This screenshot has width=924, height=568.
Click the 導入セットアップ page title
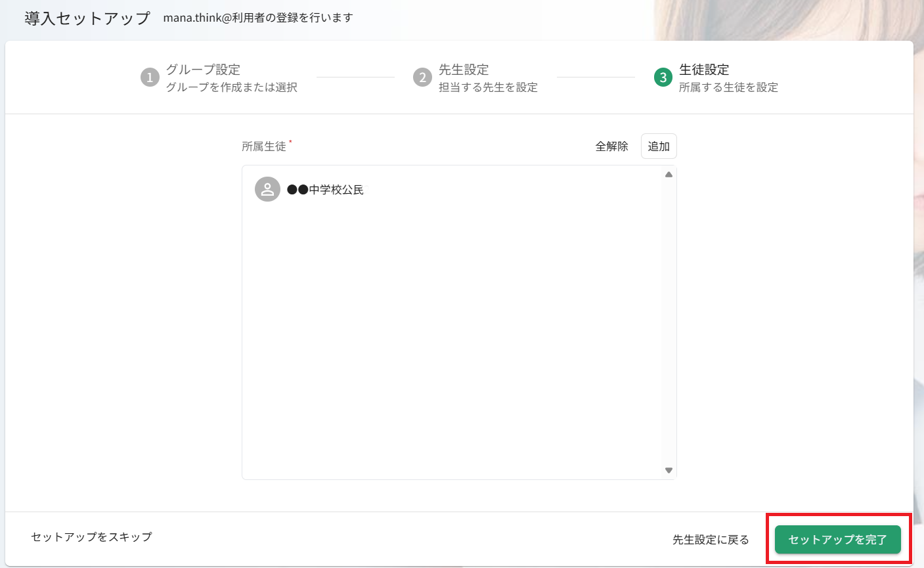87,18
